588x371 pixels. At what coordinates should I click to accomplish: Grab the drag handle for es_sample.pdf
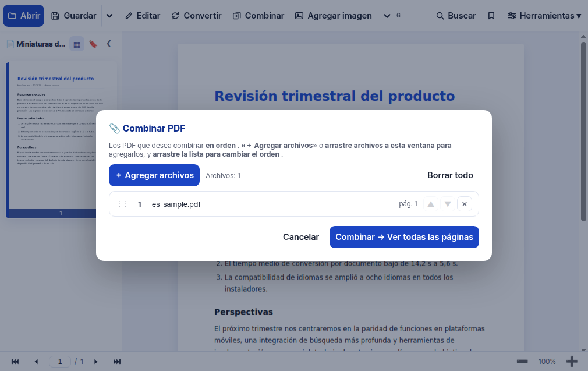click(x=122, y=204)
